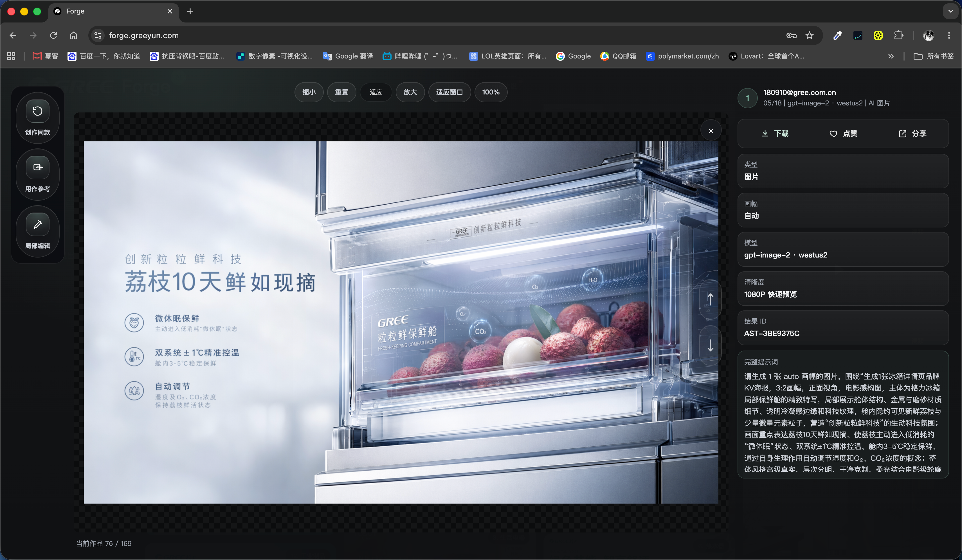This screenshot has height=560, width=962.
Task: Open the tab search dropdown chevron
Action: [x=950, y=11]
